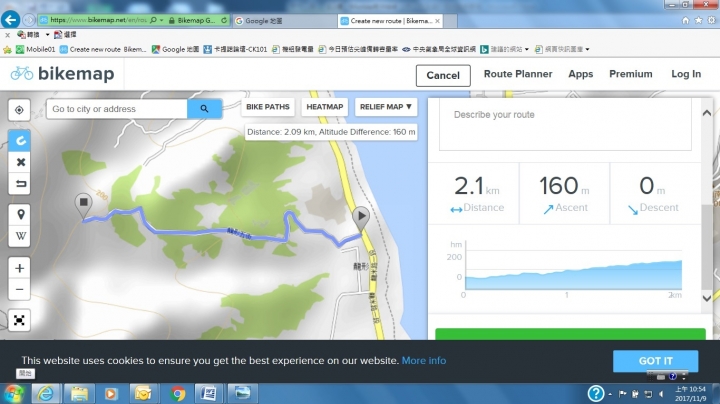The width and height of the screenshot is (720, 404).
Task: Open More info cookie link
Action: [424, 360]
